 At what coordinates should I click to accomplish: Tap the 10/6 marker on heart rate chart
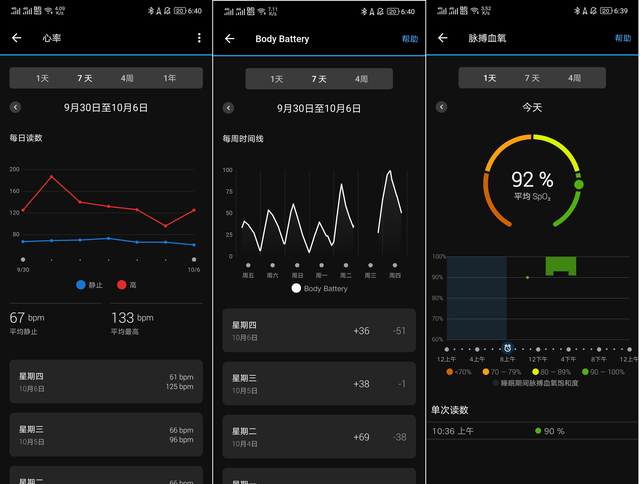coord(194,260)
